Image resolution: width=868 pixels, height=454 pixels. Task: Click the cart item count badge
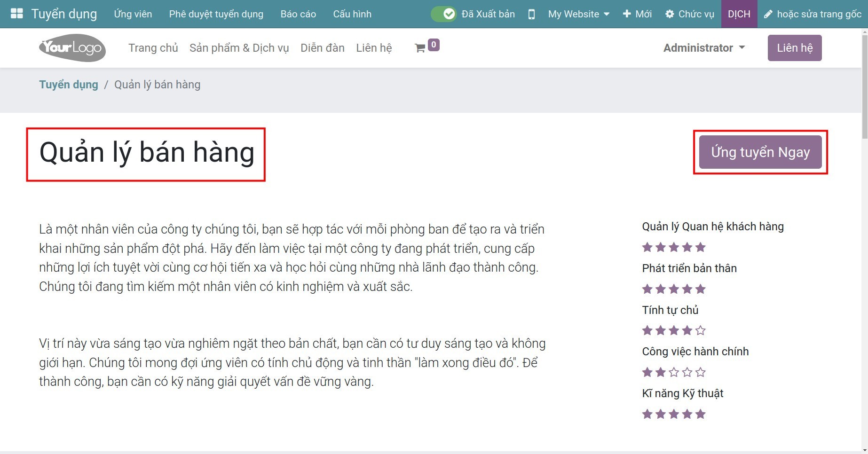point(433,44)
